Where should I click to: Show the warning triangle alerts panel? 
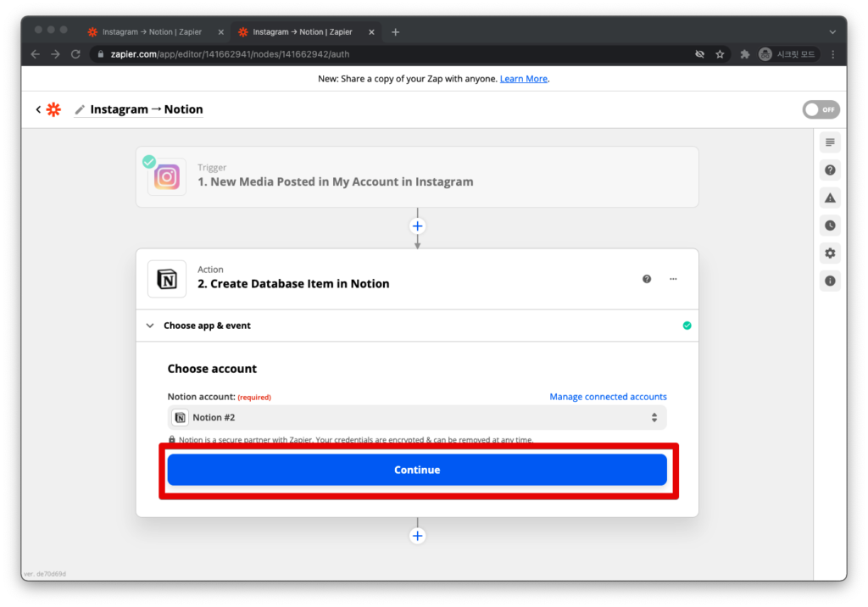click(x=830, y=198)
